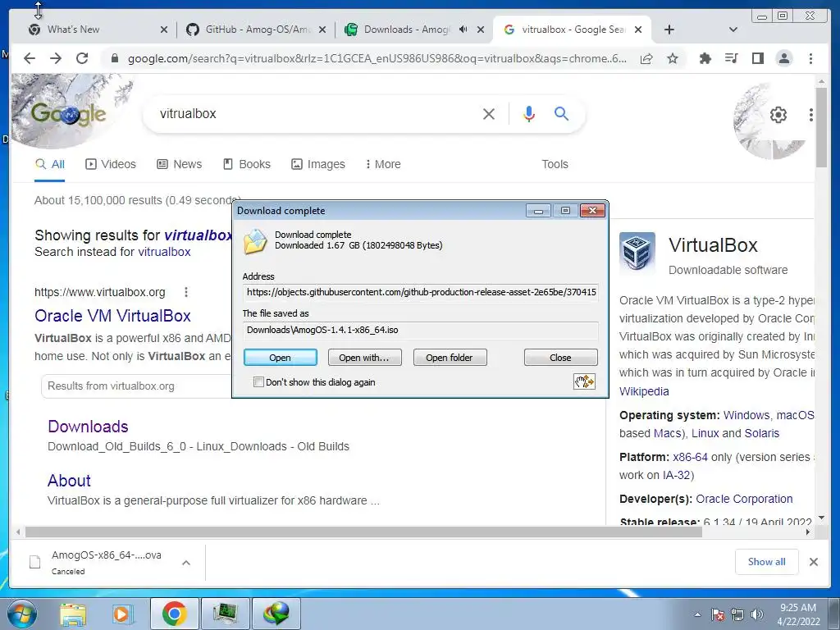Expand options for AmogOS .ova download item
The image size is (840, 630).
pyautogui.click(x=186, y=563)
